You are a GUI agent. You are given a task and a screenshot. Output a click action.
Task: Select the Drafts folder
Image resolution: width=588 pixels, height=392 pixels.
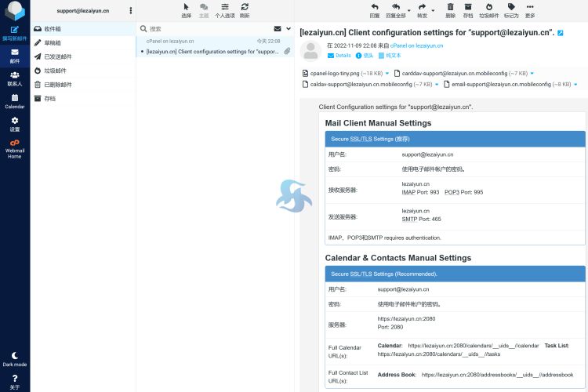(53, 42)
